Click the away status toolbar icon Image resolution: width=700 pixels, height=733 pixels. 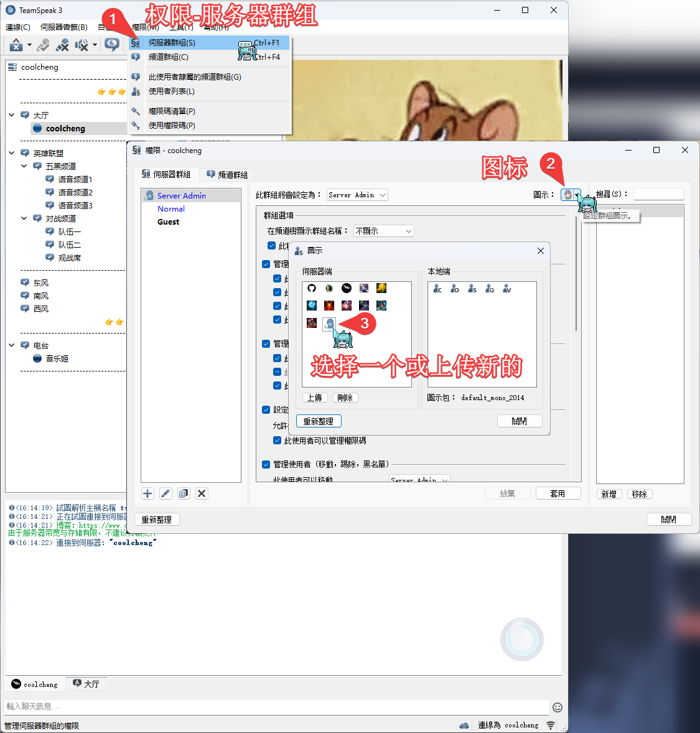16,45
